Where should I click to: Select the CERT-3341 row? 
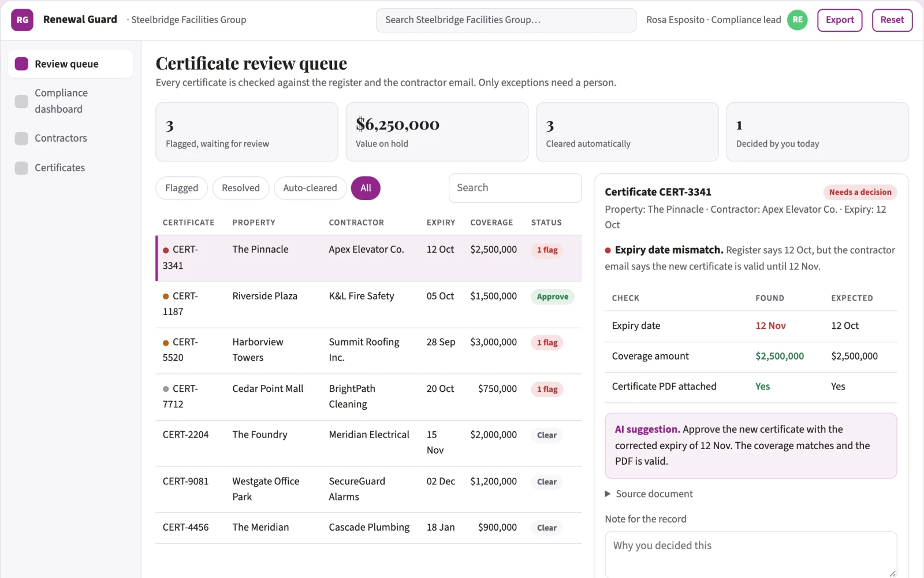[x=368, y=258]
